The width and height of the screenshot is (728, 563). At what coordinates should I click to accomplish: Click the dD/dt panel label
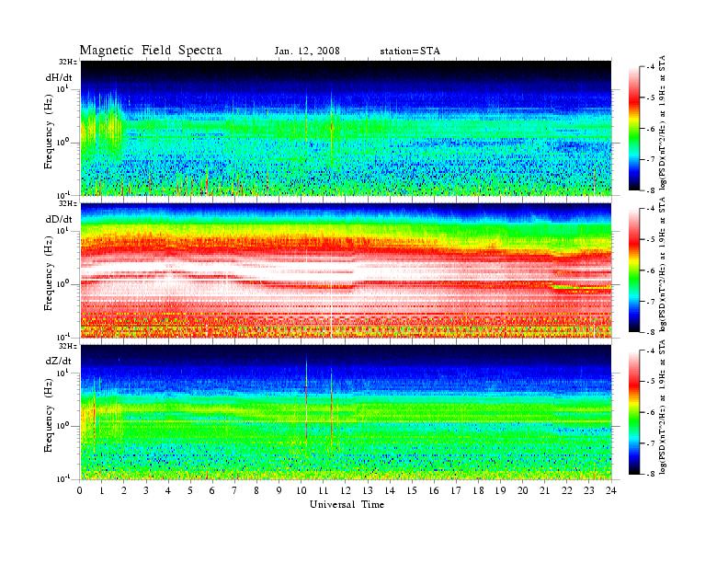pos(59,219)
